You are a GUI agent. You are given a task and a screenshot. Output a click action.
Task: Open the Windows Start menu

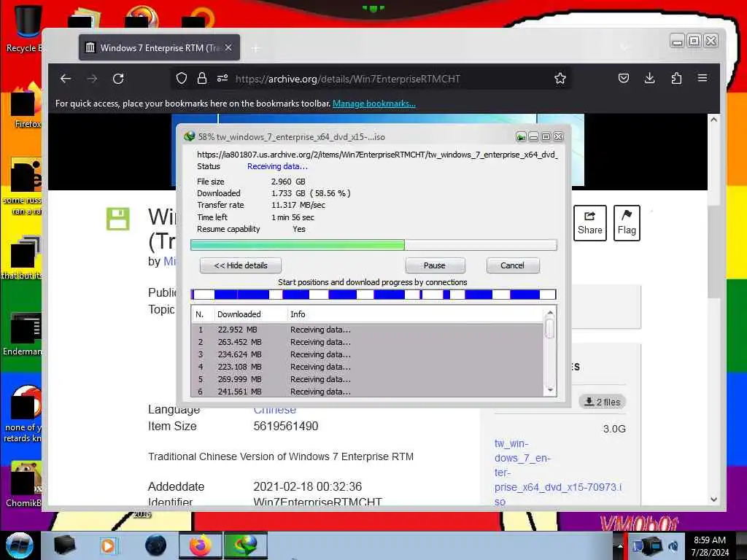click(20, 545)
